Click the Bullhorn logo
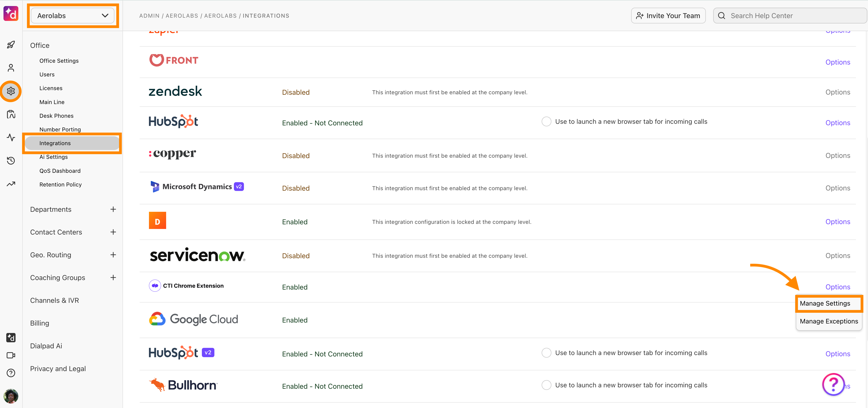This screenshot has width=868, height=408. 183,385
